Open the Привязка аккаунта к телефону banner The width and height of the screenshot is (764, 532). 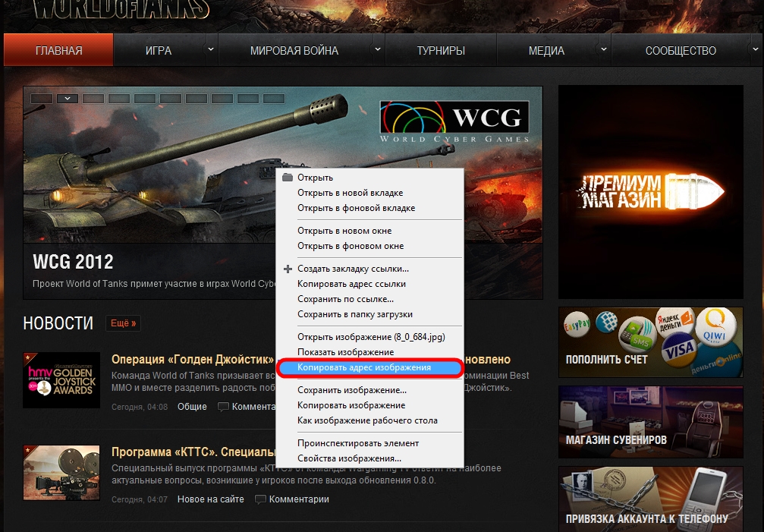tap(650, 499)
